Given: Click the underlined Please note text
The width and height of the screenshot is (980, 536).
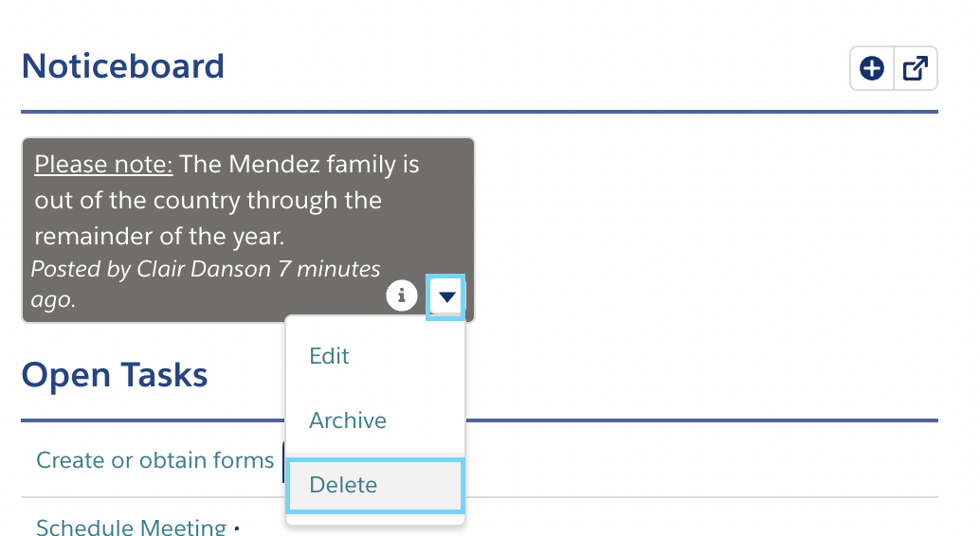Looking at the screenshot, I should 103,164.
